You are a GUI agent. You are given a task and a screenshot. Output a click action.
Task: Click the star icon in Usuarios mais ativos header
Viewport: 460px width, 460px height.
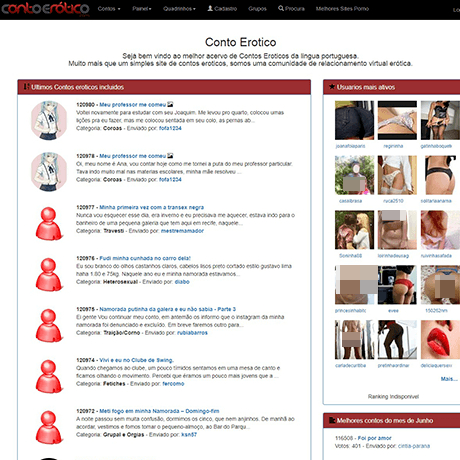tap(332, 87)
